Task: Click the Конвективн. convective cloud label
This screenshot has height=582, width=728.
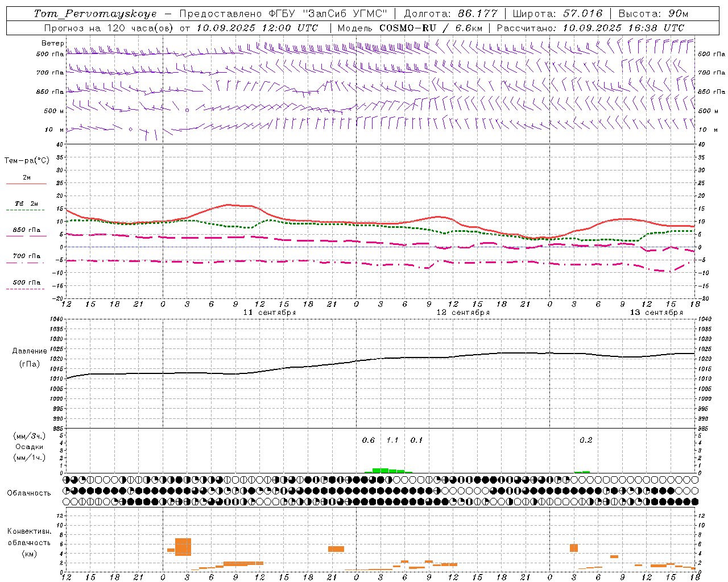Action: click(x=29, y=531)
